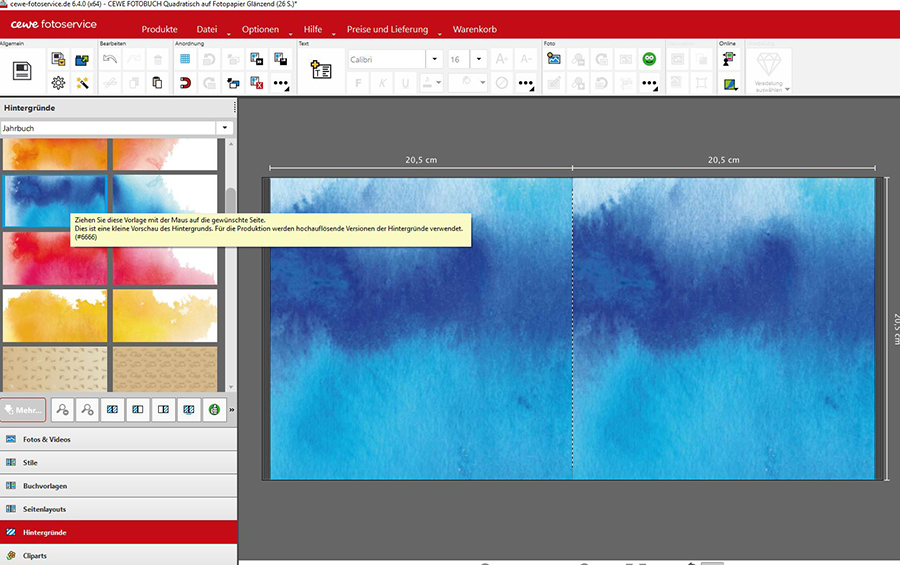The height and width of the screenshot is (565, 900).
Task: Expand the Calibri font dropdown
Action: click(x=434, y=59)
